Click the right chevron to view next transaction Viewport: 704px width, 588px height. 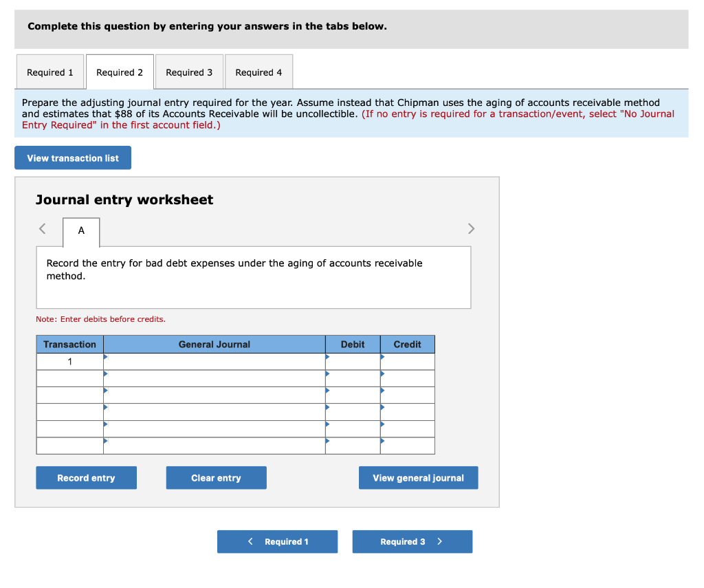click(471, 228)
